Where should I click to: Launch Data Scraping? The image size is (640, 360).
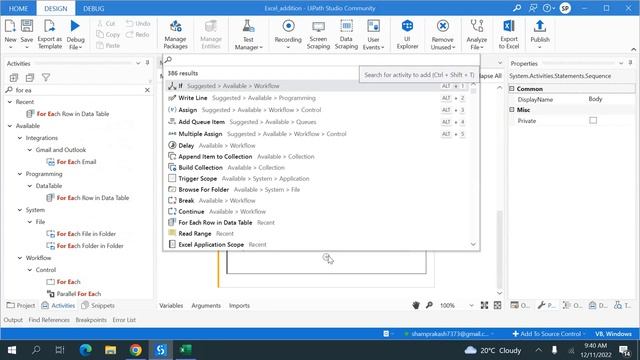pos(346,34)
